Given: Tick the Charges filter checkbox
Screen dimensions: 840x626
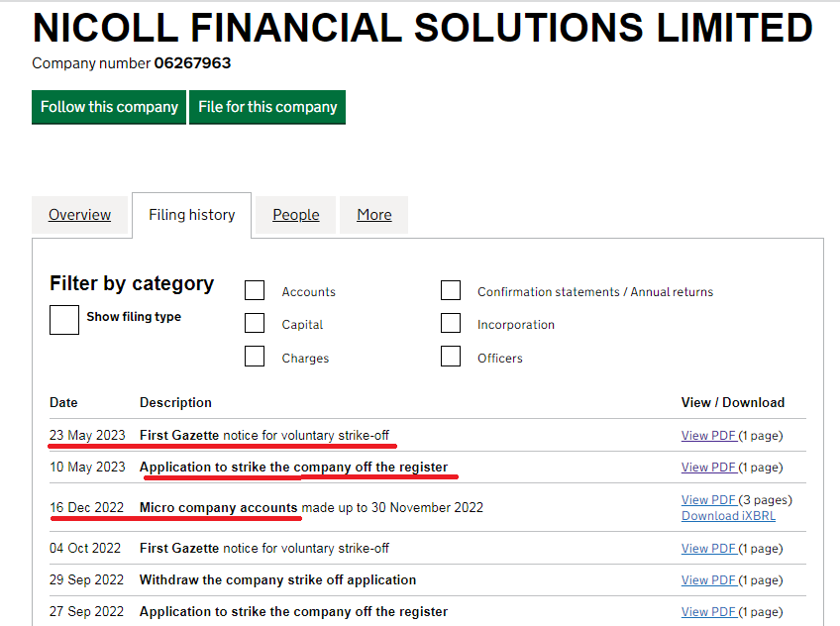Looking at the screenshot, I should [255, 357].
